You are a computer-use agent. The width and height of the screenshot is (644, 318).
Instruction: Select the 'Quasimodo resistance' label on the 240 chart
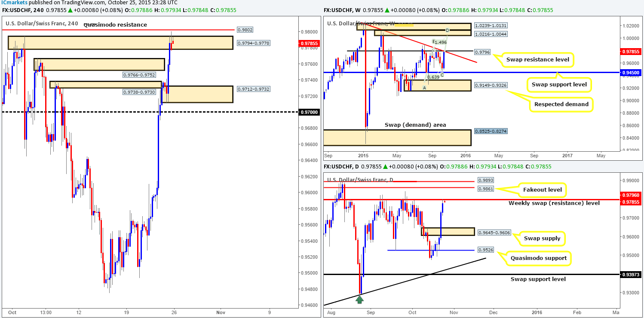tap(115, 25)
